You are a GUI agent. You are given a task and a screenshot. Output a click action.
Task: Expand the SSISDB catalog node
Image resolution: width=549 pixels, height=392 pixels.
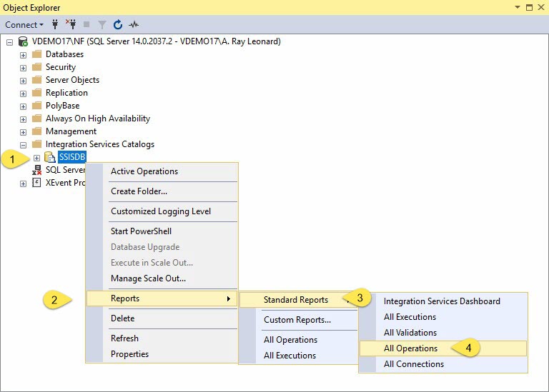pos(36,158)
